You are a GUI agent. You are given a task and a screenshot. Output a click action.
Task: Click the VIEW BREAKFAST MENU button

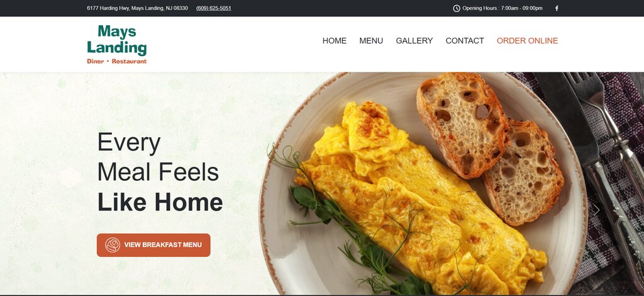(153, 245)
